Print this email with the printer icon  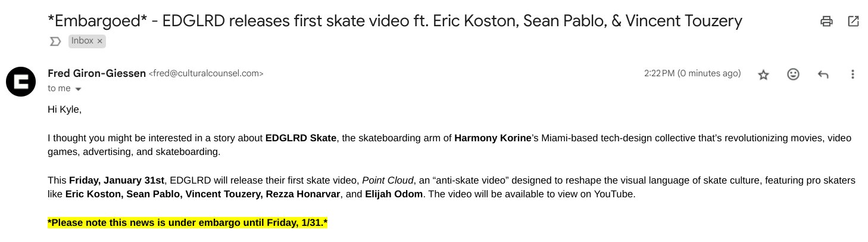(826, 21)
